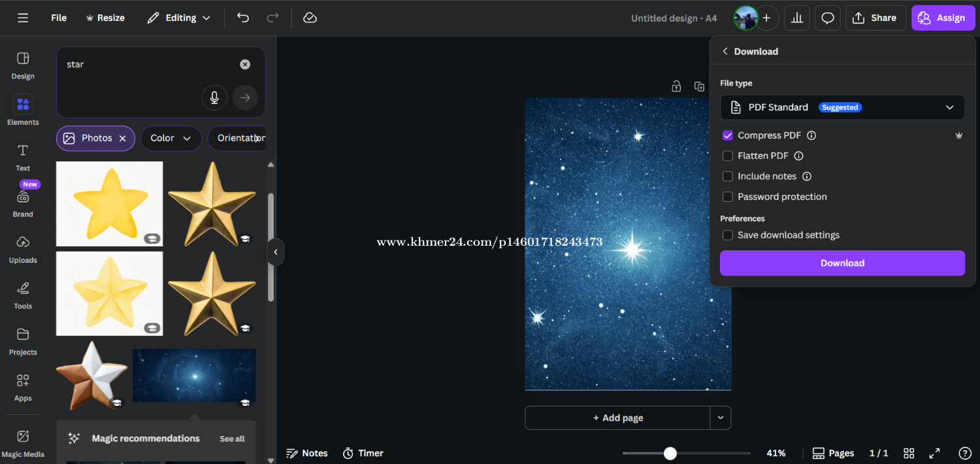This screenshot has height=464, width=980.
Task: Open the Color filter dropdown
Action: pyautogui.click(x=171, y=138)
